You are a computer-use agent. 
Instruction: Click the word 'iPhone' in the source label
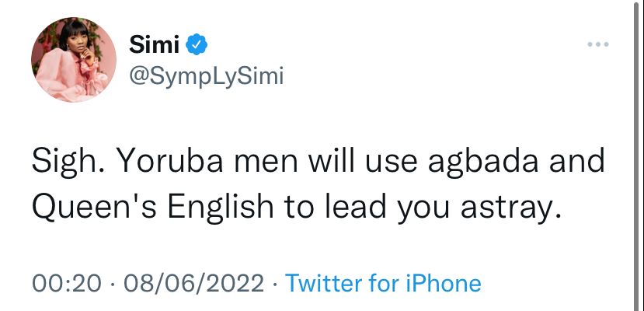click(x=444, y=283)
